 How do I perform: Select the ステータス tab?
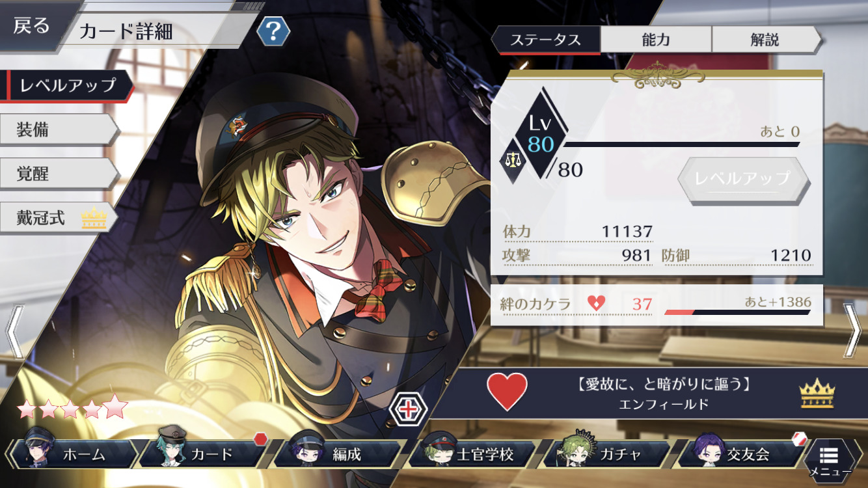(545, 40)
